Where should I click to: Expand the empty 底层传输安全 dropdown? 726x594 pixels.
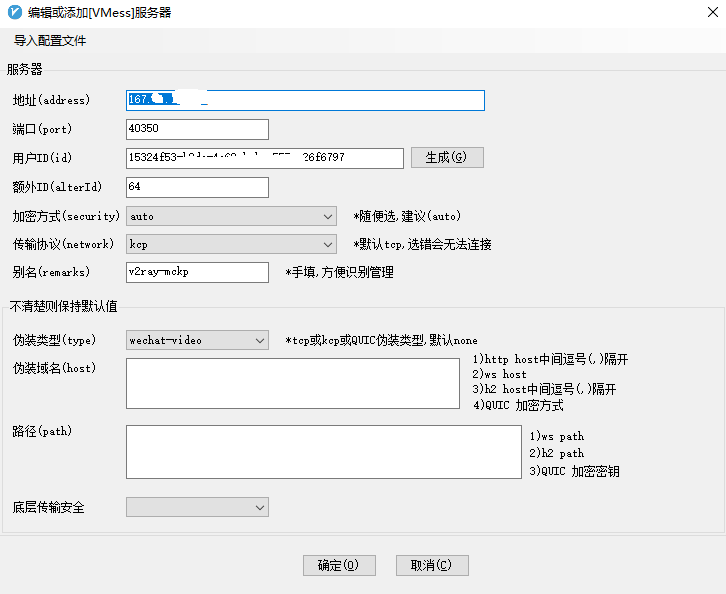point(197,507)
